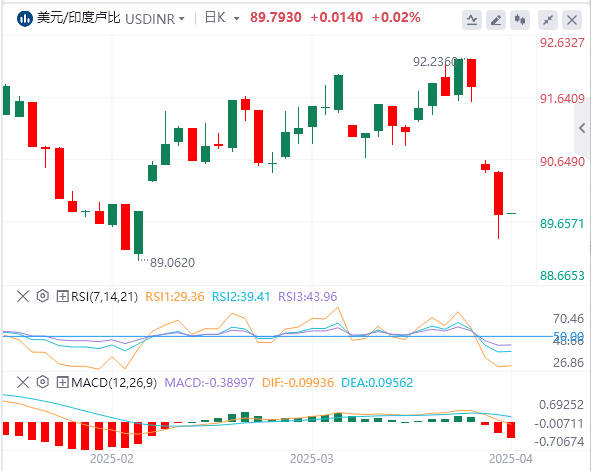Select the drawing pencil tool icon
The image size is (591, 471).
pyautogui.click(x=496, y=20)
